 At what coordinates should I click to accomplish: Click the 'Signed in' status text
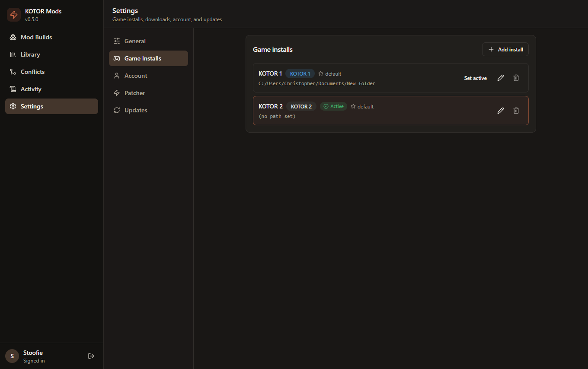[x=34, y=361]
